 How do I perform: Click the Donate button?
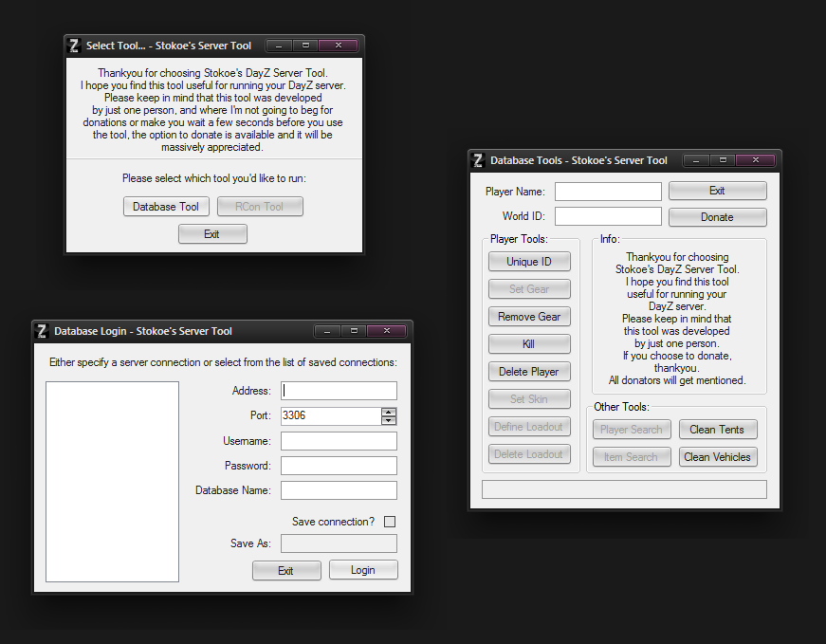pos(718,217)
